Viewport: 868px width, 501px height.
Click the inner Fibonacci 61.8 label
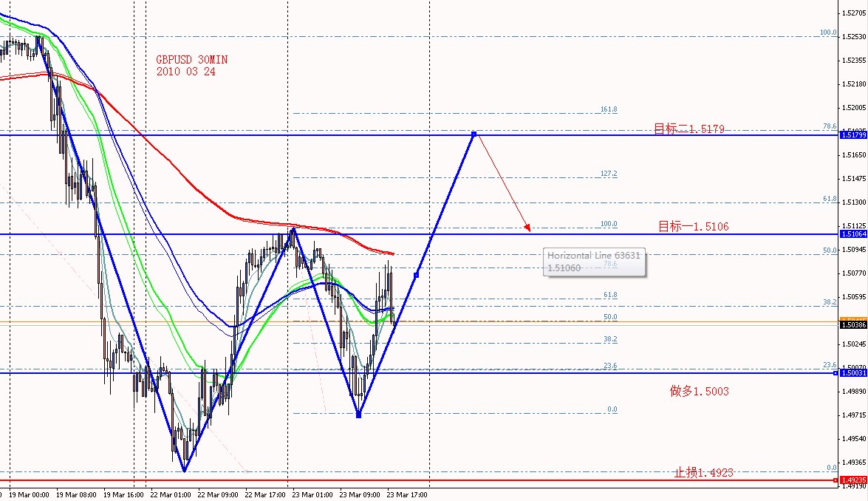pos(610,295)
